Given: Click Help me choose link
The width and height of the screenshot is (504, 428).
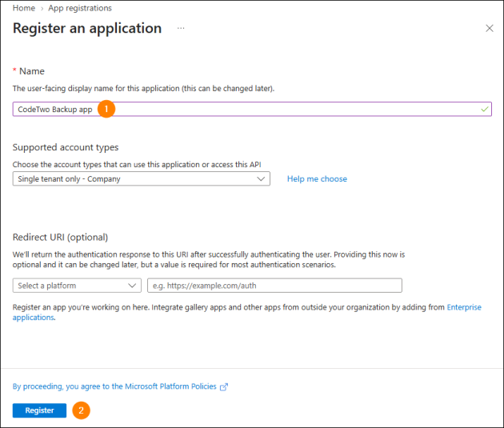Looking at the screenshot, I should 317,178.
